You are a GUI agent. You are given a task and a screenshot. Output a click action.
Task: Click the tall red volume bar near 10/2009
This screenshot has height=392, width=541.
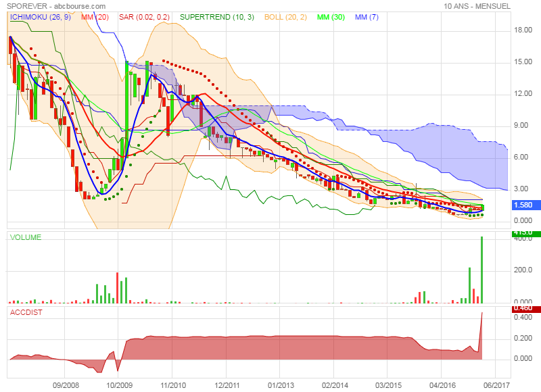(117, 288)
